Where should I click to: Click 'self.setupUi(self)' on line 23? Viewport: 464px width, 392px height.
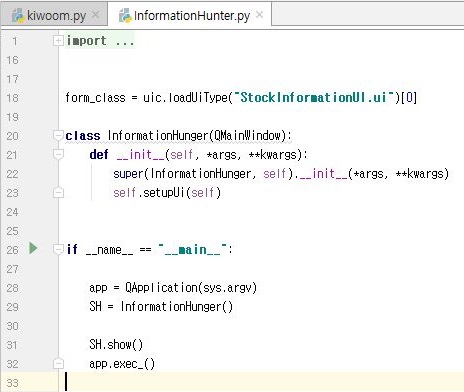click(x=167, y=193)
